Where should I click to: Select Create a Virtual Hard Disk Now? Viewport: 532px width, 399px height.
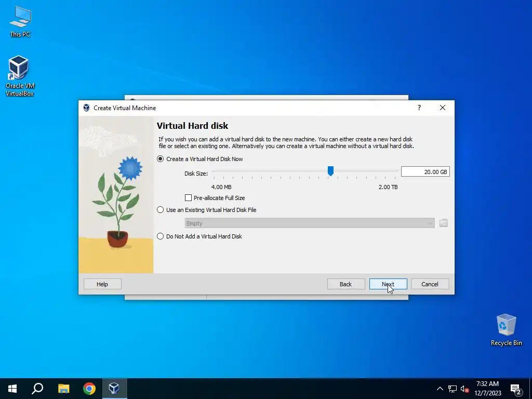tap(200, 159)
